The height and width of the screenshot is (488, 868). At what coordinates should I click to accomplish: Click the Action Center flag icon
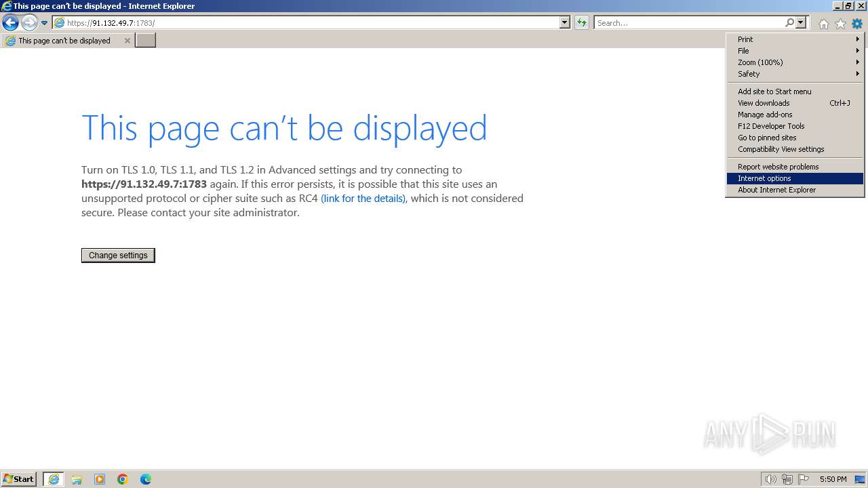[804, 479]
